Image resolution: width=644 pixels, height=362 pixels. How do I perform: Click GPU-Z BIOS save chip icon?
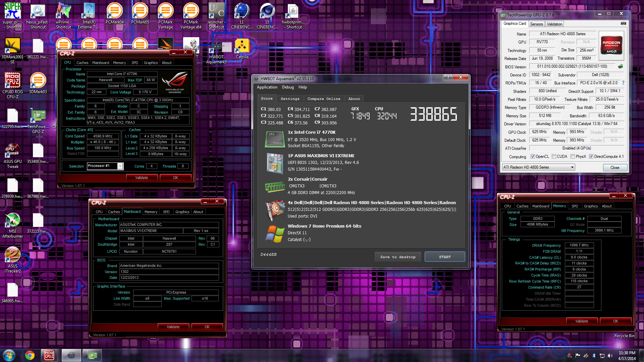[x=621, y=66]
